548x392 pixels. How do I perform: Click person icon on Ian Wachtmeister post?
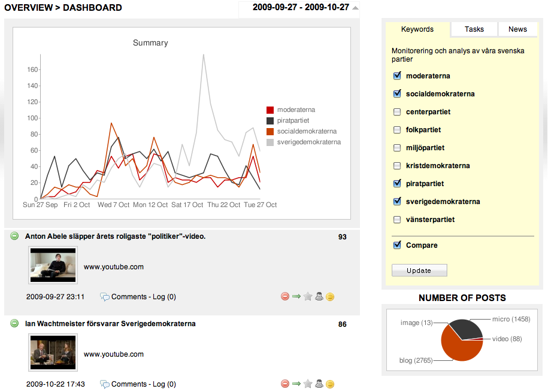pyautogui.click(x=319, y=384)
